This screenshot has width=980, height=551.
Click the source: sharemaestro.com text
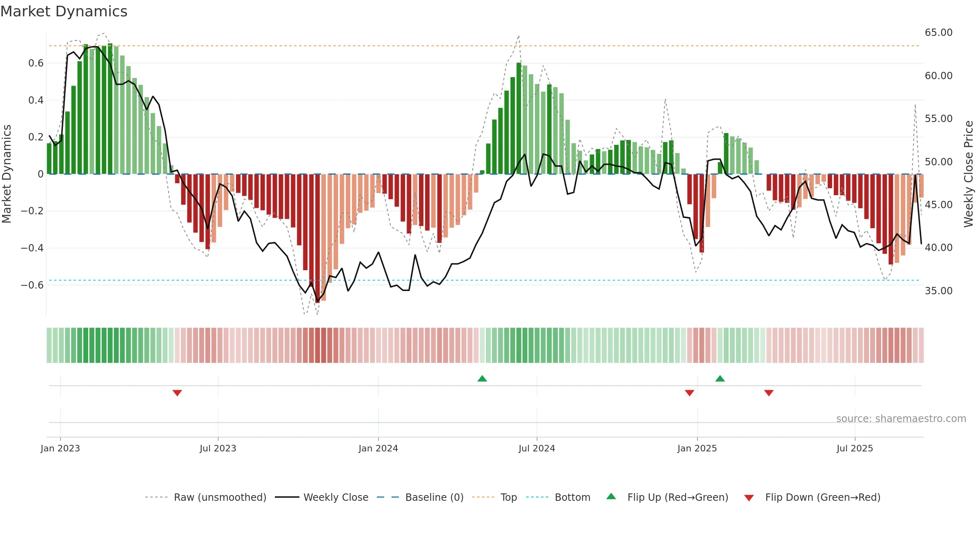coord(901,418)
